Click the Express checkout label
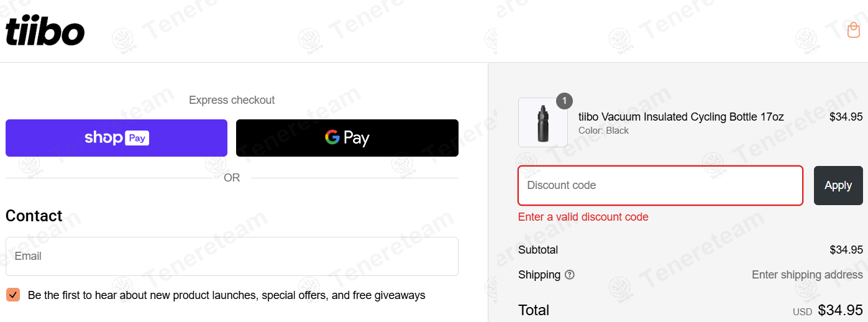 pyautogui.click(x=232, y=100)
